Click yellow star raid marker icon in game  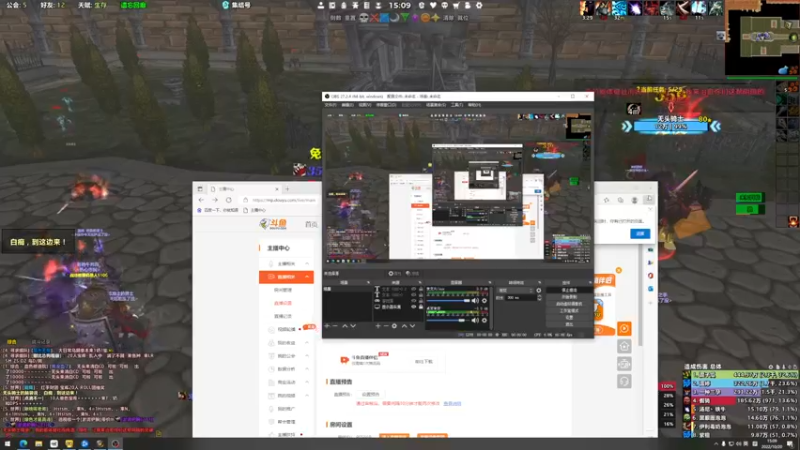pos(435,17)
